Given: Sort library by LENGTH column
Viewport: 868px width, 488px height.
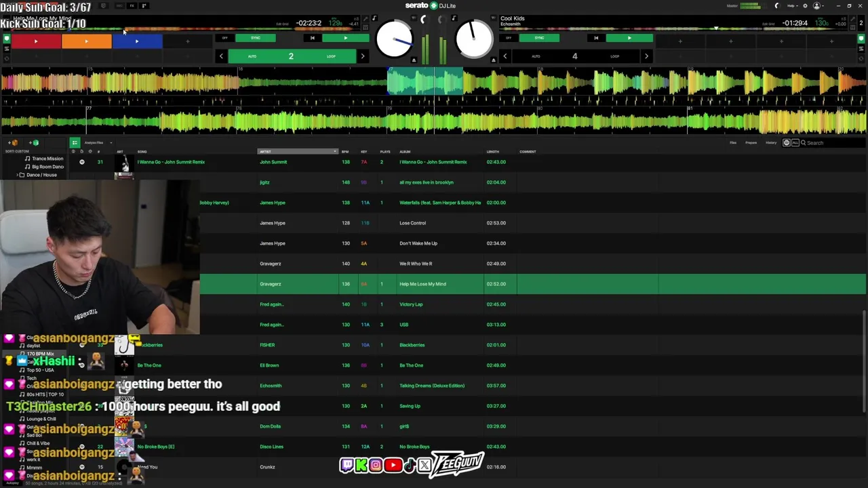Looking at the screenshot, I should point(492,152).
